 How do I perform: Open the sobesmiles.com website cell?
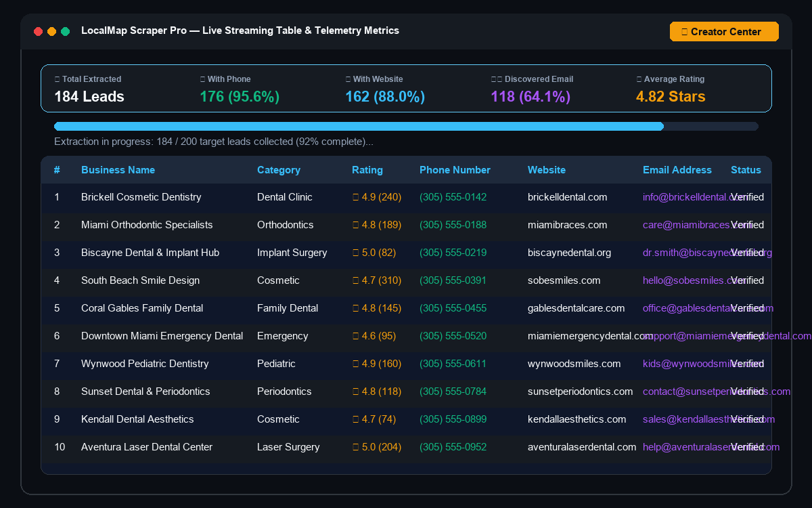[564, 280]
